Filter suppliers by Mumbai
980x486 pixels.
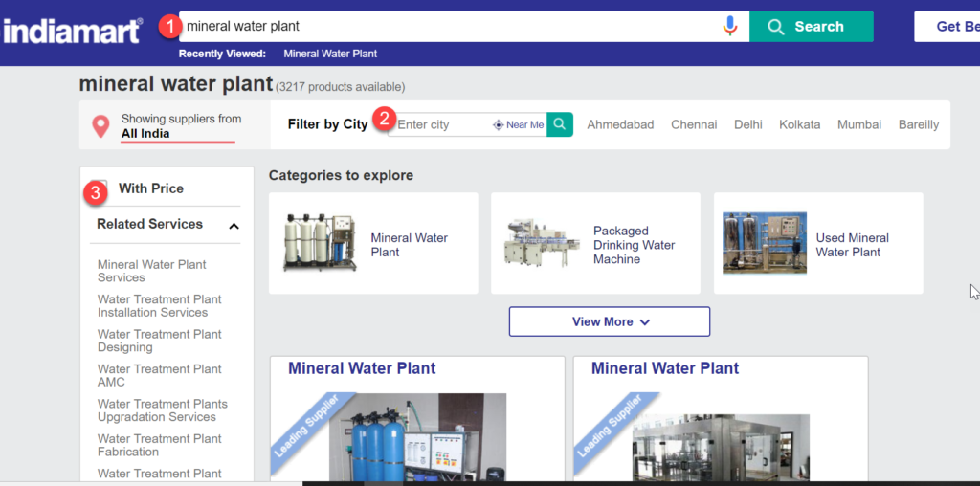[x=859, y=125]
